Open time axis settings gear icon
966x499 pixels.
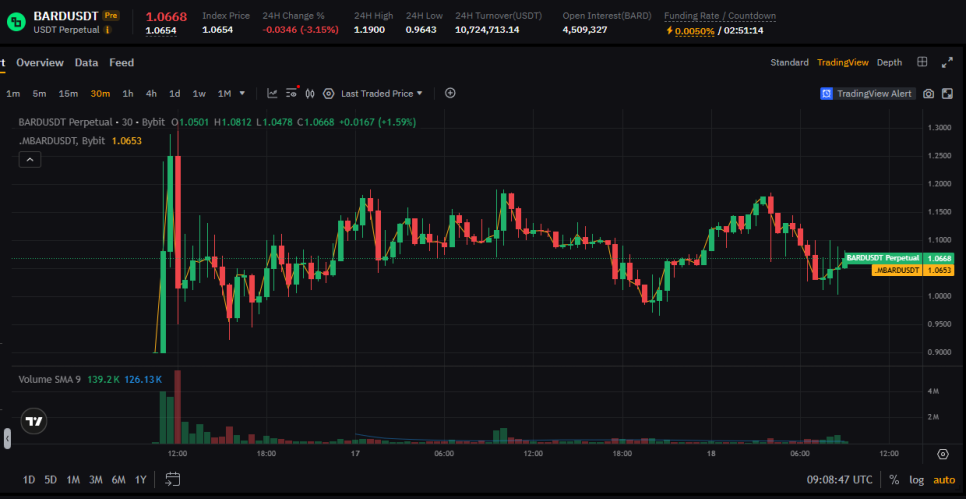pos(943,454)
